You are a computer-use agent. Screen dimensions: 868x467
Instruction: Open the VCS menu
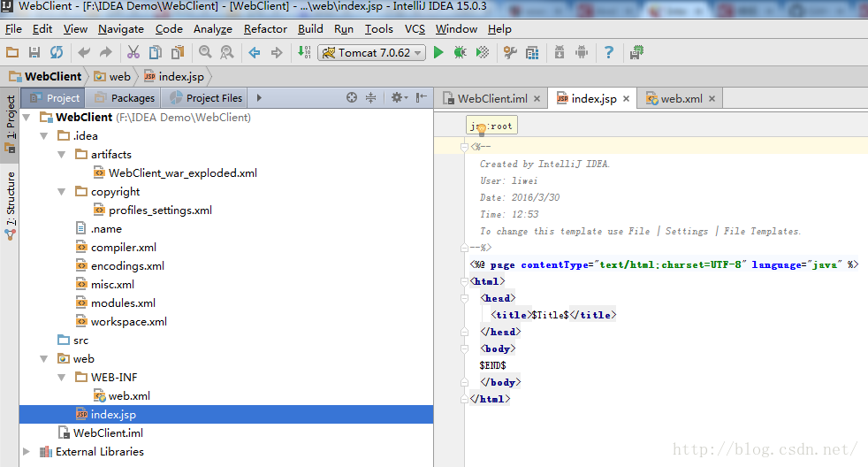pyautogui.click(x=415, y=29)
